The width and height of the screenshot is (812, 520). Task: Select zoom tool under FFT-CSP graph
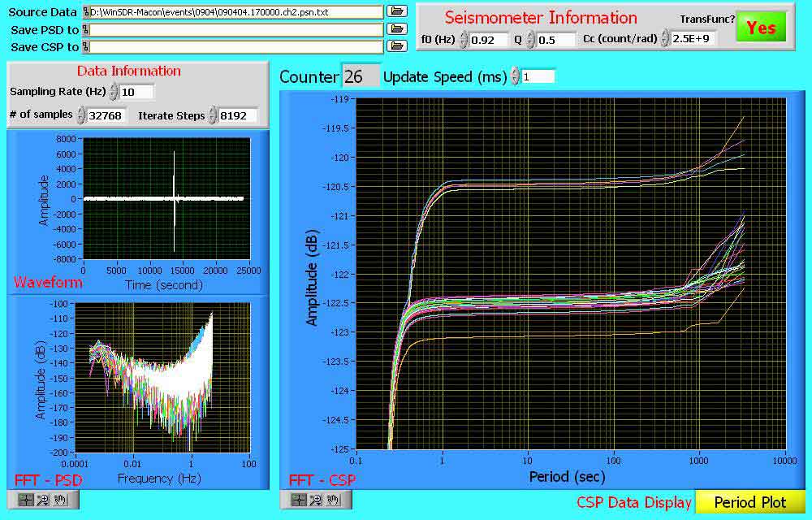point(315,500)
